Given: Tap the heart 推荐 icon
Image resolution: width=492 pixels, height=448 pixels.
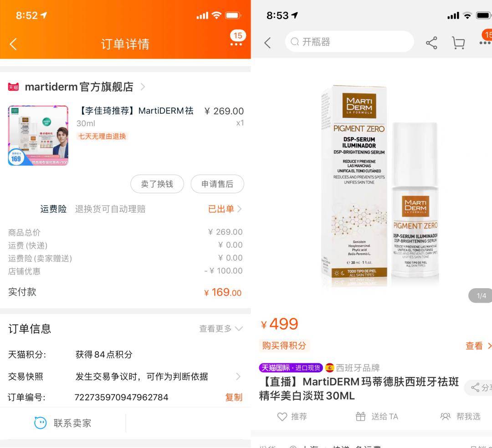Looking at the screenshot, I should coord(282,417).
